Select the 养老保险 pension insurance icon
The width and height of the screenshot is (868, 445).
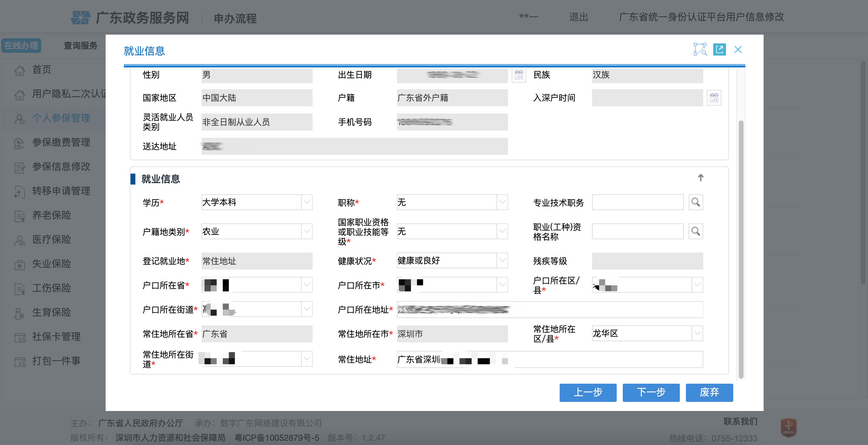[x=19, y=216]
